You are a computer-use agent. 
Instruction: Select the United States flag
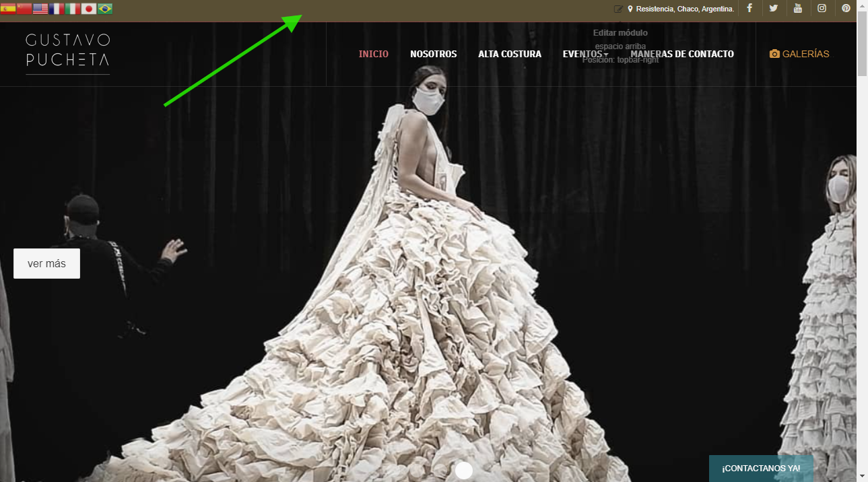(x=40, y=9)
